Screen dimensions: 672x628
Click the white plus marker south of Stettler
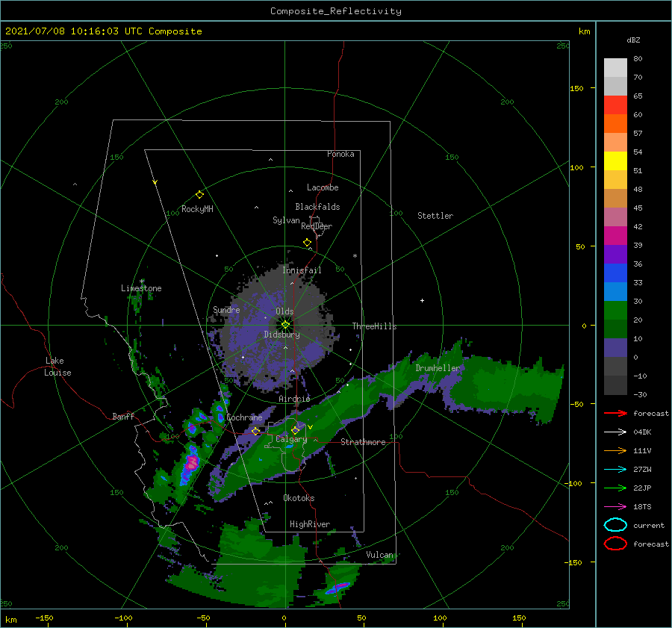pos(422,300)
